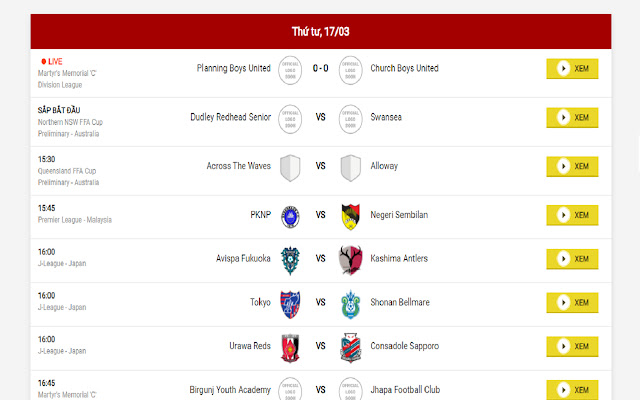Screen dimensions: 640x400
Task: Click the LIVE status indicator
Action: point(52,61)
